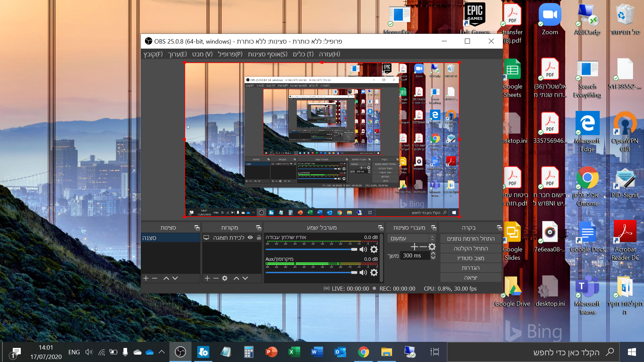Open OBS Studio from the taskbar

point(180,352)
